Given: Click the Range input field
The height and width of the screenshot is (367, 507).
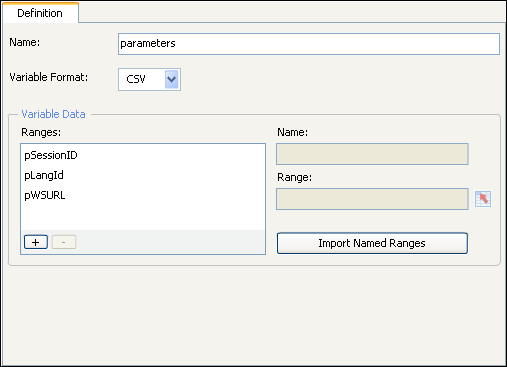Looking at the screenshot, I should [372, 199].
